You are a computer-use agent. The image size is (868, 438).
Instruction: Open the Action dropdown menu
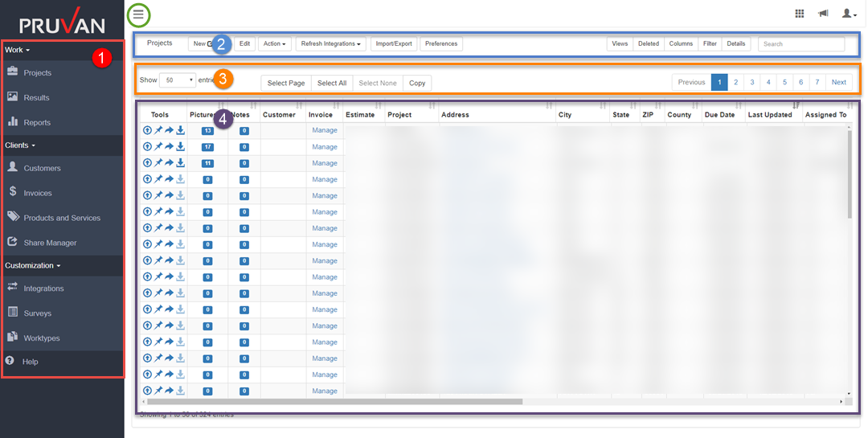pyautogui.click(x=274, y=44)
